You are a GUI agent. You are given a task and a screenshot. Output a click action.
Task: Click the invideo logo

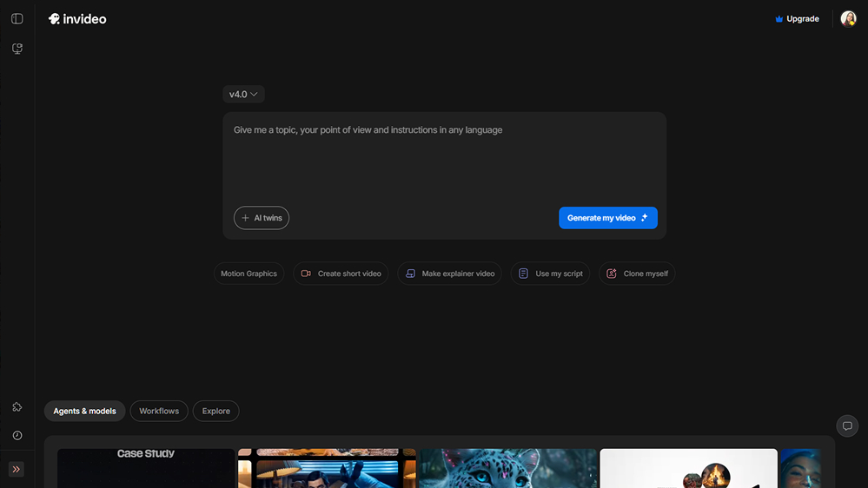pos(77,19)
